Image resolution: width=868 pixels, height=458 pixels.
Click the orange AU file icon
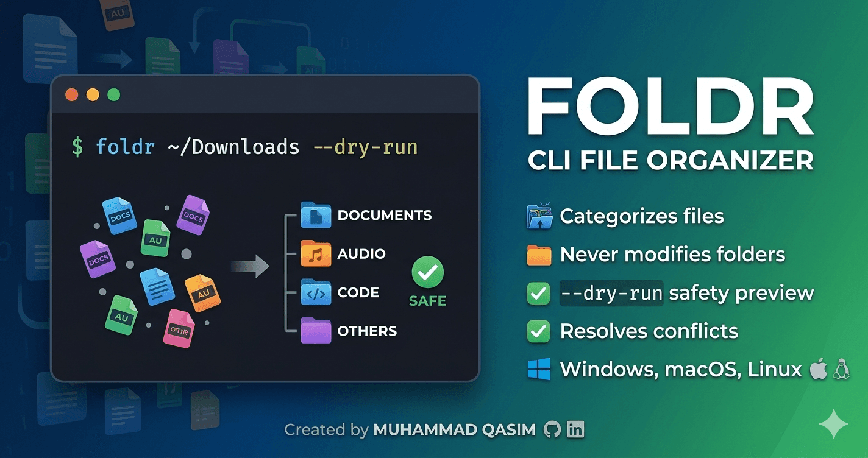click(x=202, y=293)
